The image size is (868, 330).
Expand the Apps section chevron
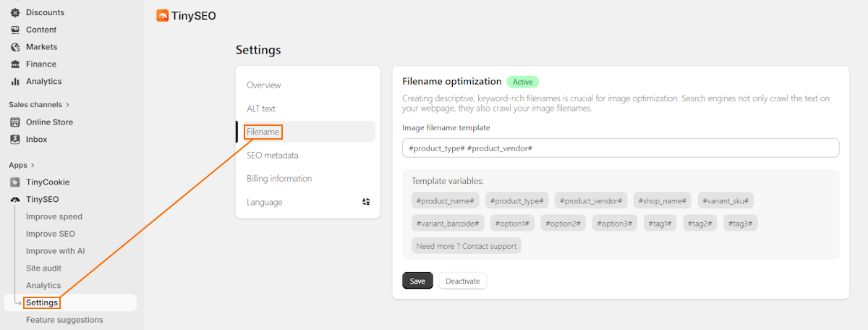tap(33, 165)
